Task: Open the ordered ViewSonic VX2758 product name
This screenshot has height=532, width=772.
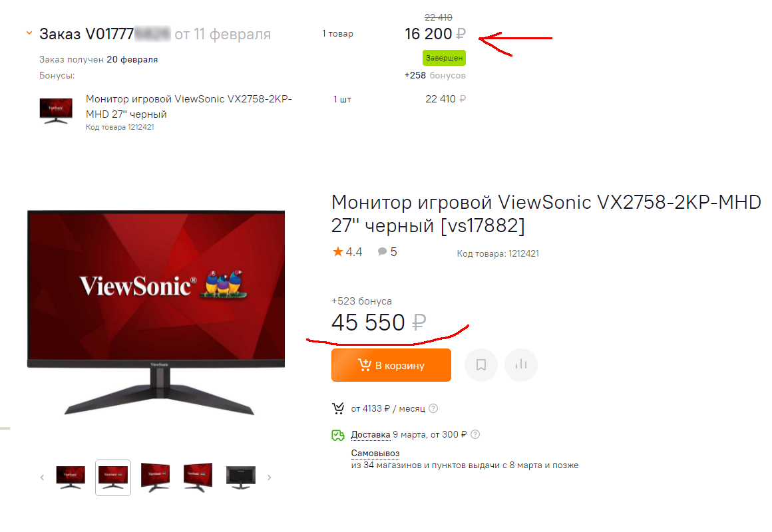Action: (189, 106)
